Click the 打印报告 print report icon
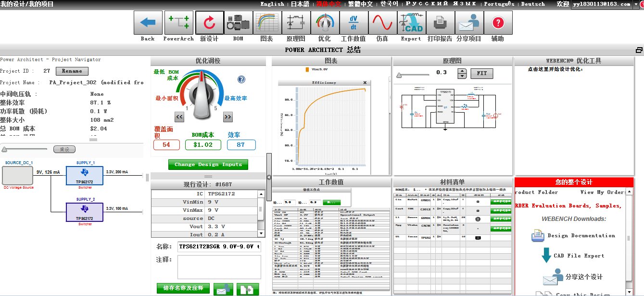644x296 pixels. [x=440, y=23]
